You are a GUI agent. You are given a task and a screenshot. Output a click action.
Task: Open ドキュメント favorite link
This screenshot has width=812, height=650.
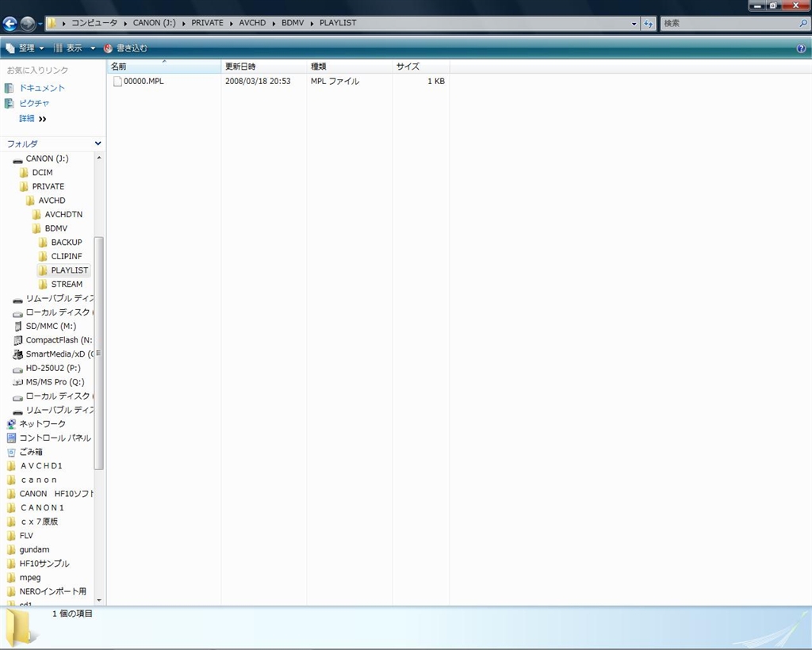pyautogui.click(x=42, y=88)
